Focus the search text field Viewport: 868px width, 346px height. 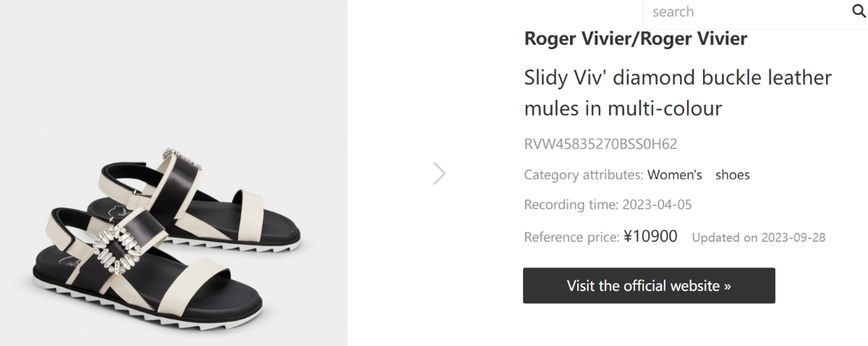[745, 12]
